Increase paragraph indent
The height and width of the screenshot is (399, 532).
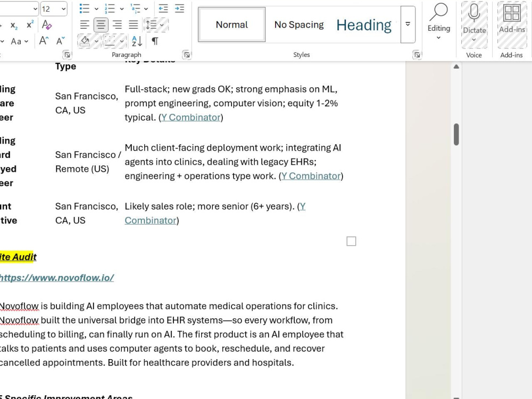pos(179,9)
